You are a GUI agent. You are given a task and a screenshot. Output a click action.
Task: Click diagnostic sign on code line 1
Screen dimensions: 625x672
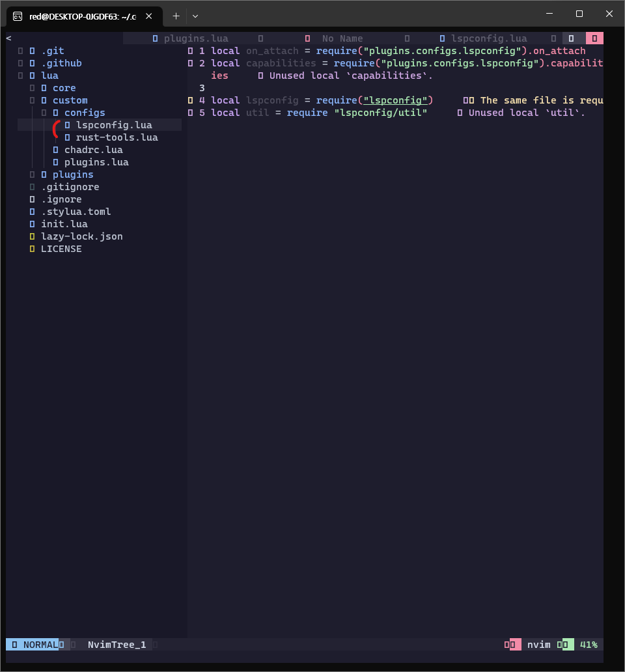point(190,51)
